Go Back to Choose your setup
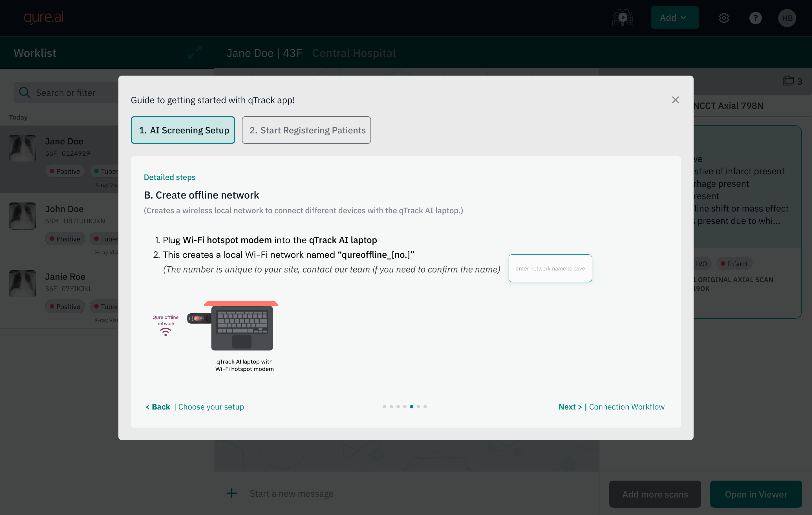Image resolution: width=812 pixels, height=515 pixels. (195, 407)
